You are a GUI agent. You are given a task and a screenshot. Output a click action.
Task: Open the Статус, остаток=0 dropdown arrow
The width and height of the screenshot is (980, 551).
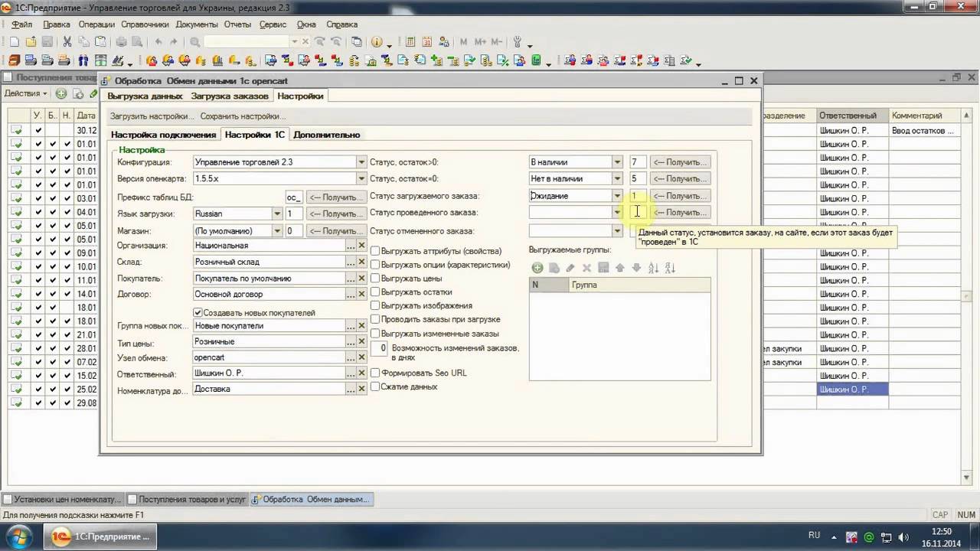[x=617, y=178]
